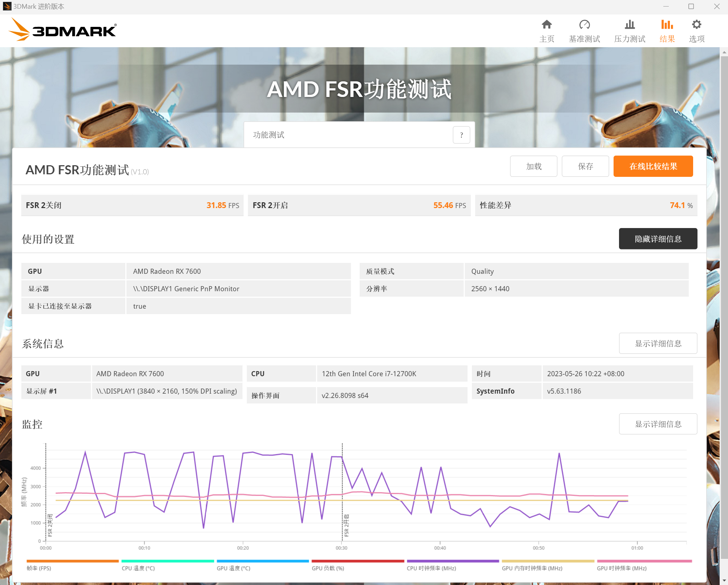
Task: Click the 监控 section heading
Action: point(32,424)
